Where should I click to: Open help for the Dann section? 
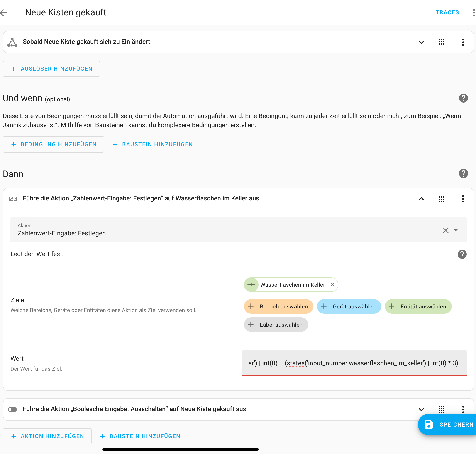[463, 173]
